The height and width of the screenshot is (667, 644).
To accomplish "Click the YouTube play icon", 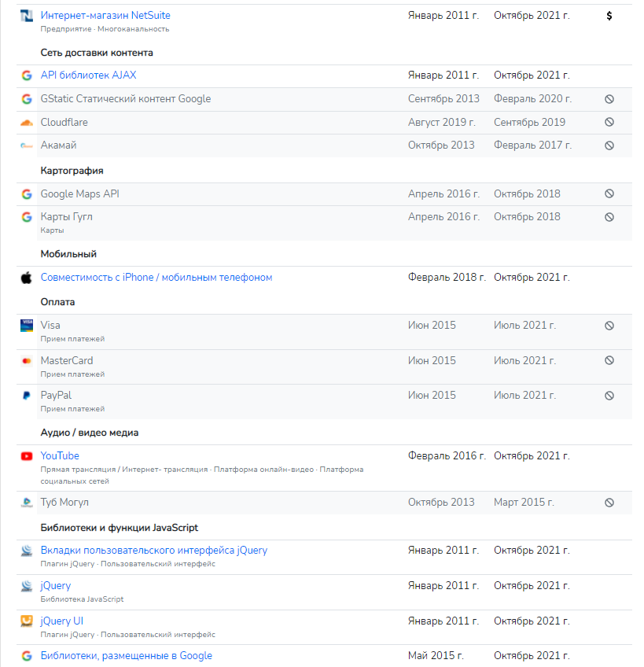I will pos(27,456).
